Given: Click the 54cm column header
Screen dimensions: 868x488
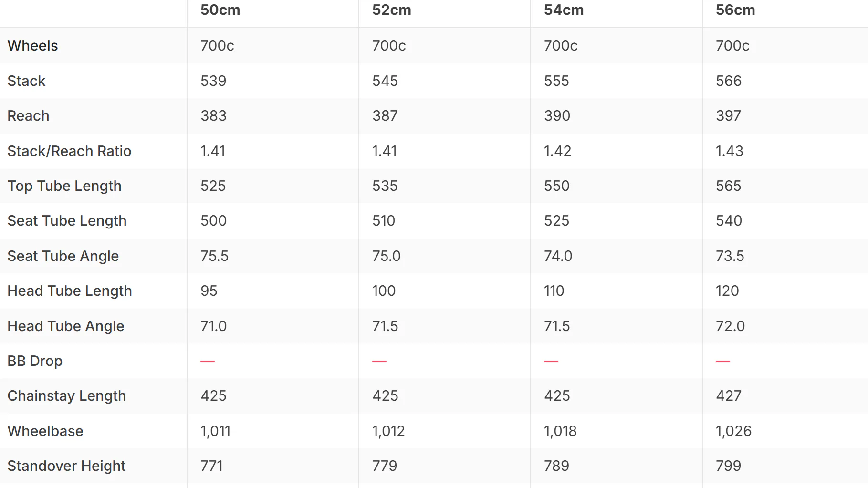Looking at the screenshot, I should click(564, 10).
